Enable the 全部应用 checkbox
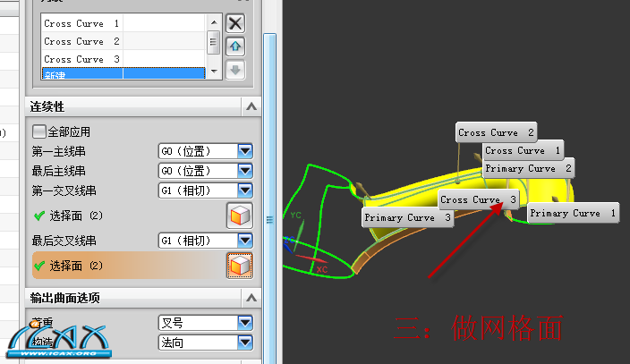 pos(39,131)
